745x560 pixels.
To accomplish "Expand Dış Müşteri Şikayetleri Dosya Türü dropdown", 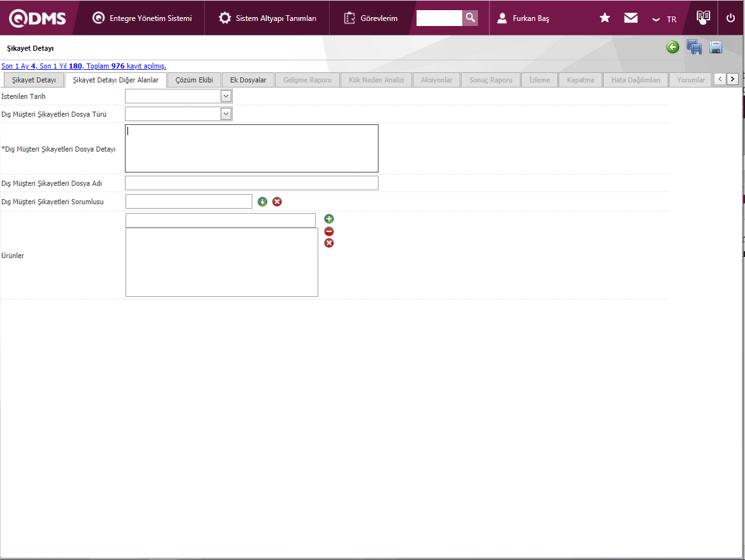I will [226, 114].
